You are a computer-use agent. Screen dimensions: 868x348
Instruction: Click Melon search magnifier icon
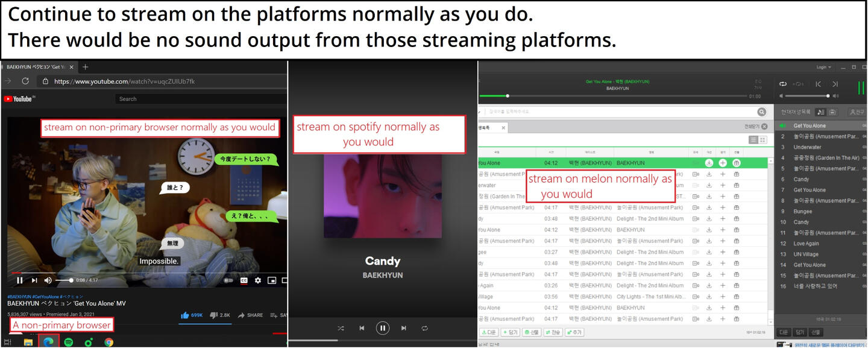click(762, 112)
